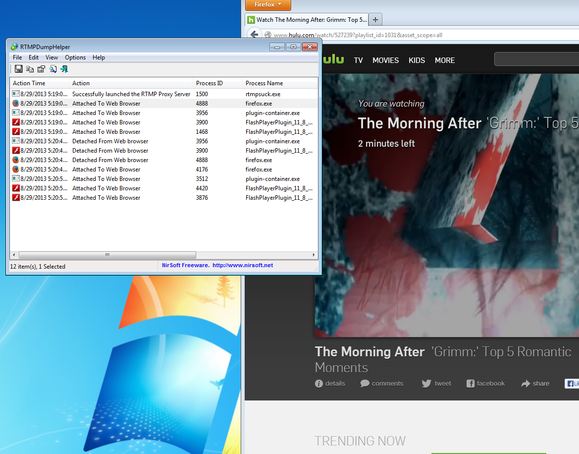
Task: Click the Firefox back arrow button
Action: click(254, 35)
